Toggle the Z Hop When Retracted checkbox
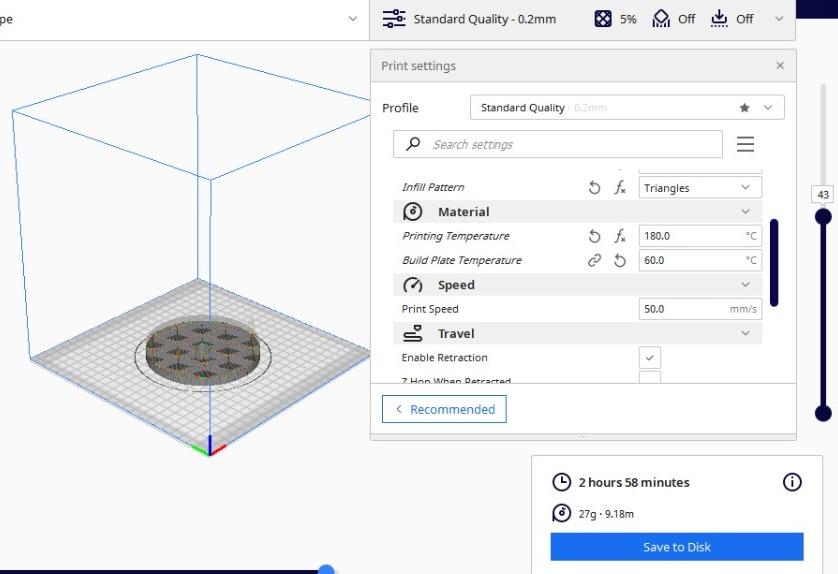Viewport: 838px width, 574px height. point(649,377)
